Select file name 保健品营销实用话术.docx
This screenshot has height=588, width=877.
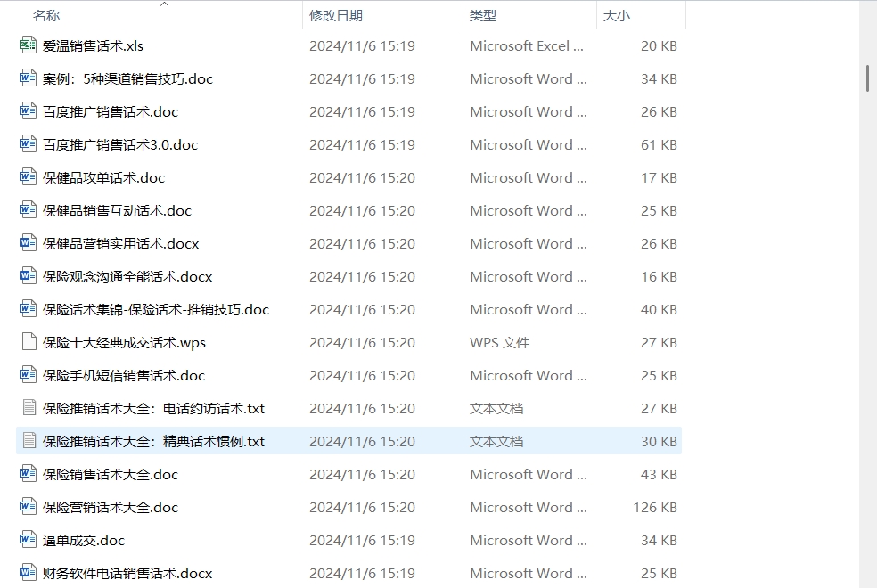(x=121, y=244)
